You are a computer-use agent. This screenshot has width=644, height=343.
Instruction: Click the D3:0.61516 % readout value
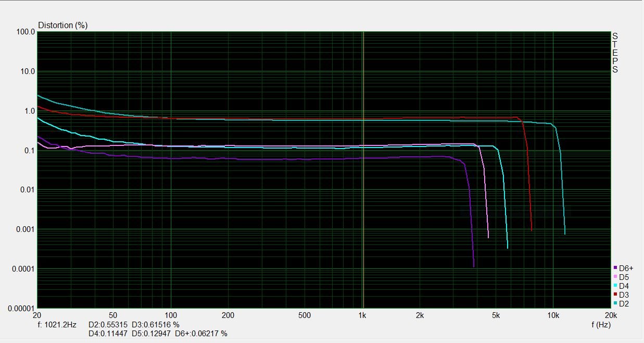[x=155, y=324]
